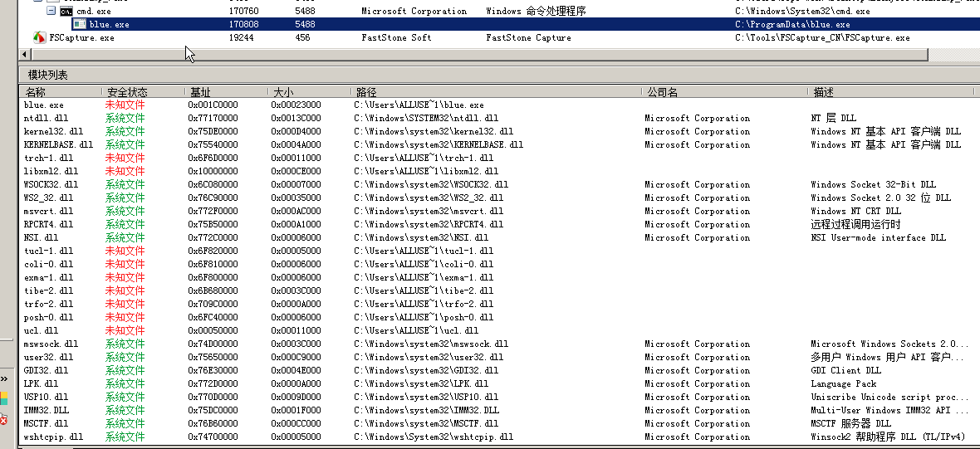The image size is (980, 449).
Task: Select the cmd.exe process row
Action: 499,12
